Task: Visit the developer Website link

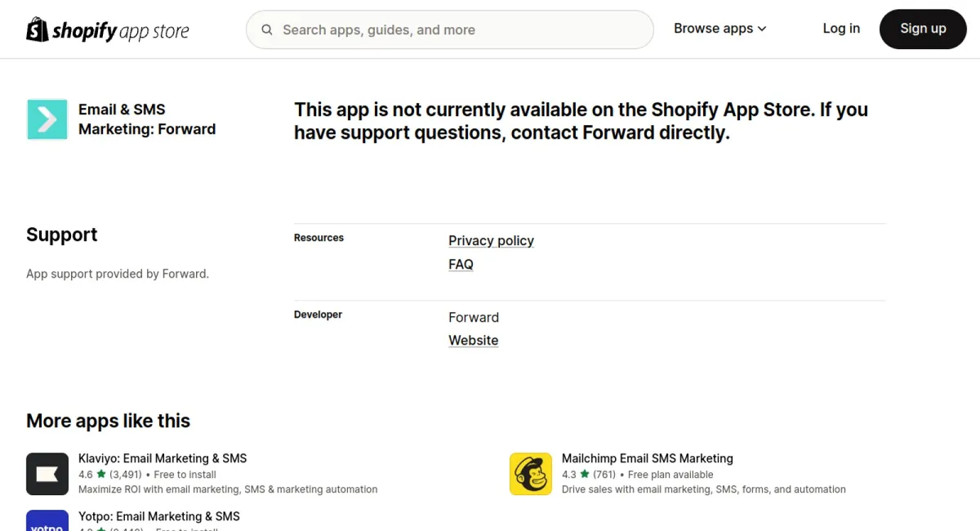Action: pos(473,341)
